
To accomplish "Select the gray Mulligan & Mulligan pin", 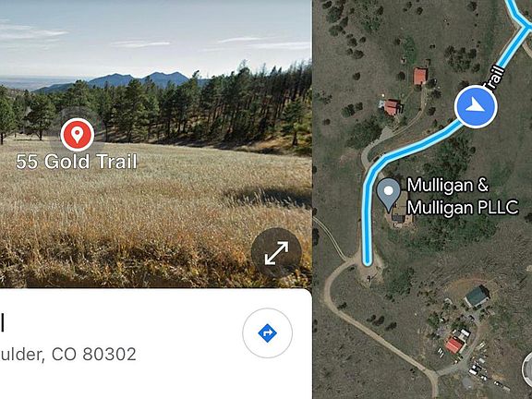I will 389,195.
